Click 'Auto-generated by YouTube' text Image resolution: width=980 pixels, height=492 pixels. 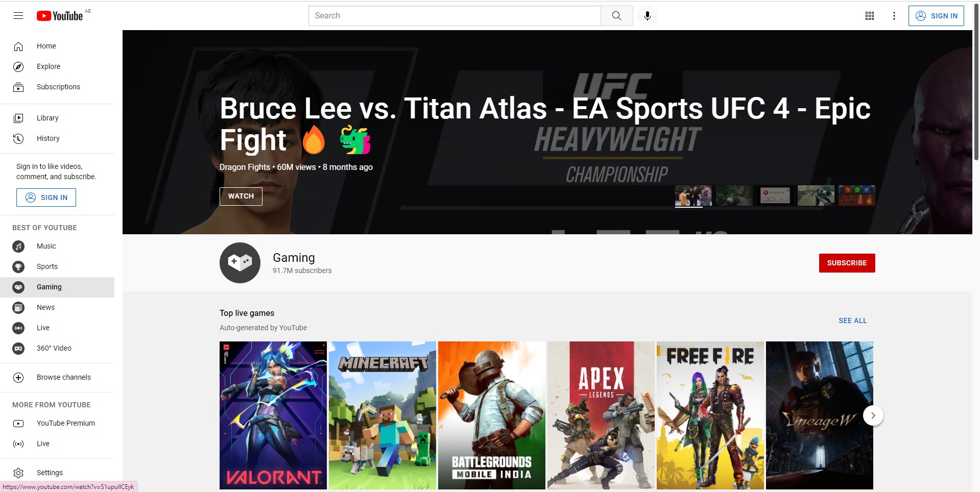pos(263,328)
